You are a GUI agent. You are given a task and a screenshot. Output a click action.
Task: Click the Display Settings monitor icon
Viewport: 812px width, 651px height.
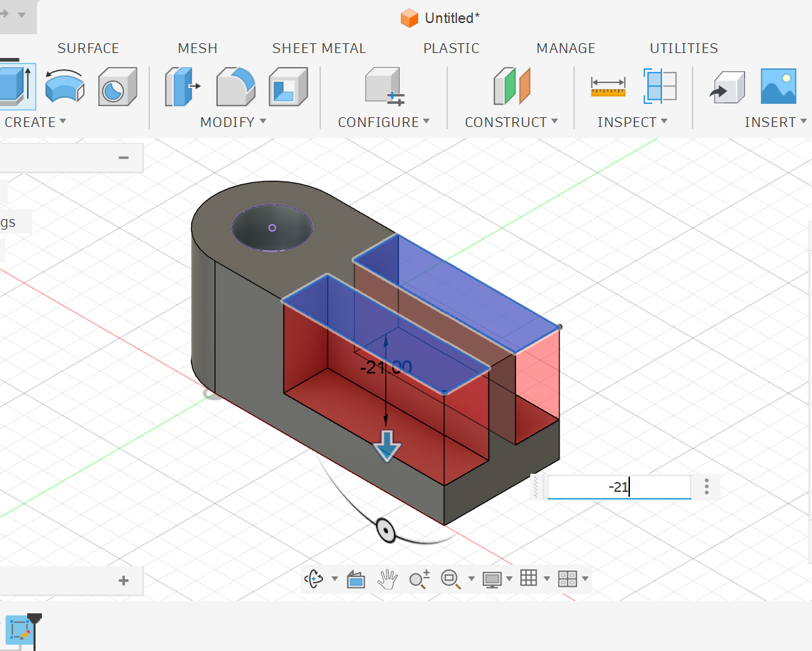(x=492, y=579)
